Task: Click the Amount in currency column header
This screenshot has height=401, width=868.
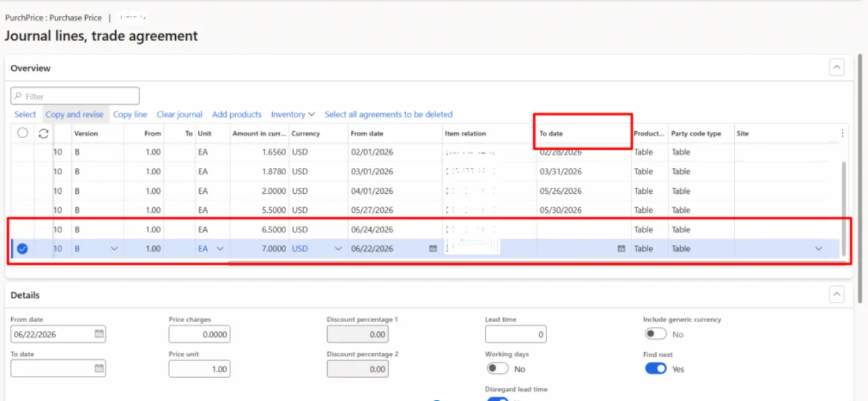Action: pos(259,133)
